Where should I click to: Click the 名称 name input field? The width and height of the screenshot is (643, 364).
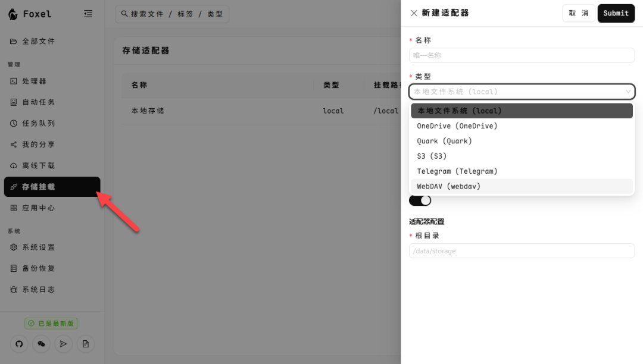[x=522, y=55]
